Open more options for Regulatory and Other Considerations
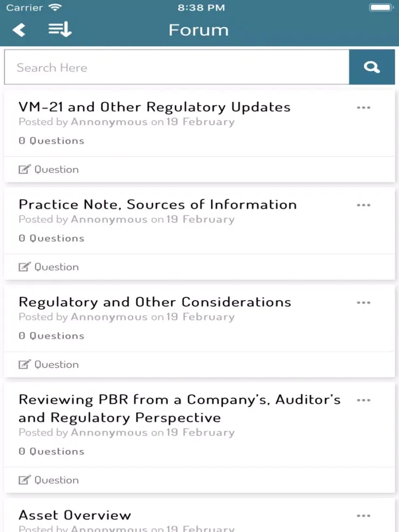399x532 pixels. [x=363, y=303]
